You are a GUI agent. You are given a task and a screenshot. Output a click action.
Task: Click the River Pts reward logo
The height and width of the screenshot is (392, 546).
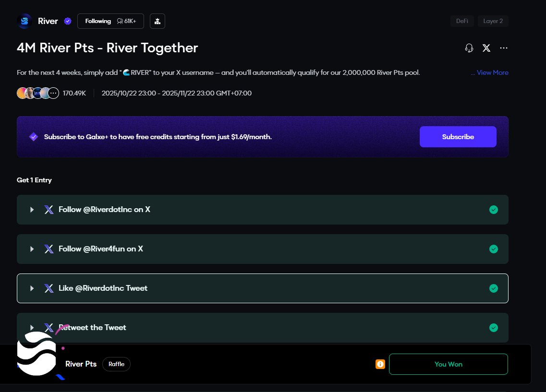tap(36, 354)
